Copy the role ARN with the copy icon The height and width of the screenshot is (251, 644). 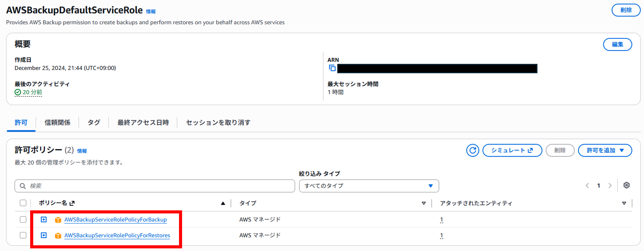332,68
